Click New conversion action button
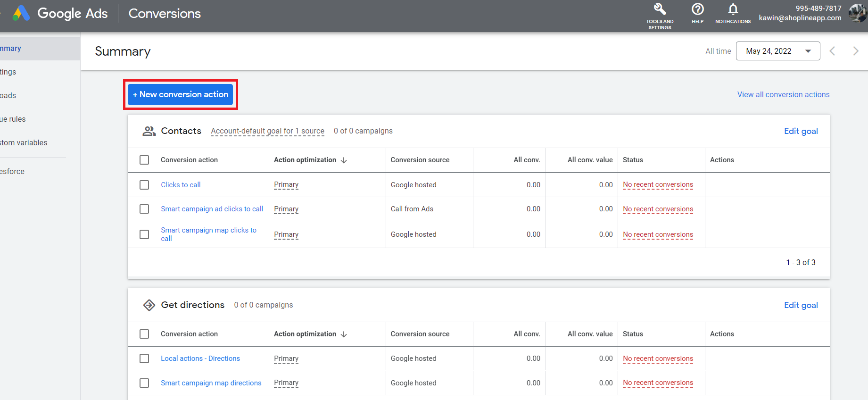 (x=181, y=94)
